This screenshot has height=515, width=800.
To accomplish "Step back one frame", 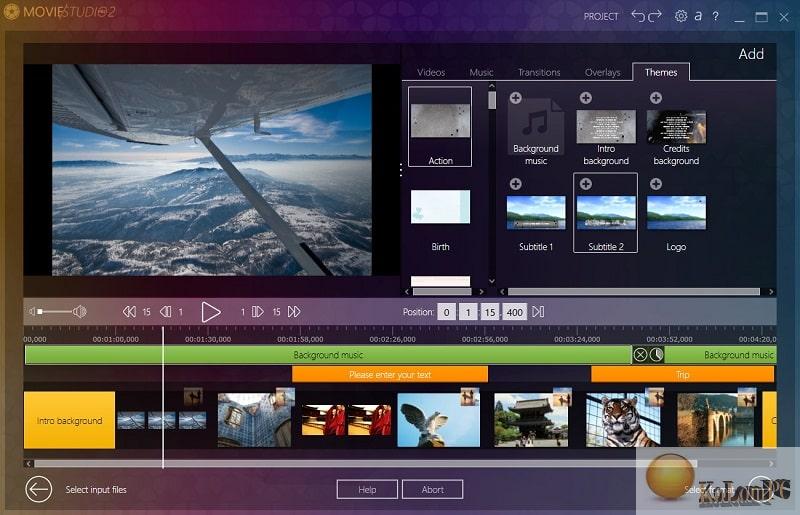I will click(x=165, y=311).
